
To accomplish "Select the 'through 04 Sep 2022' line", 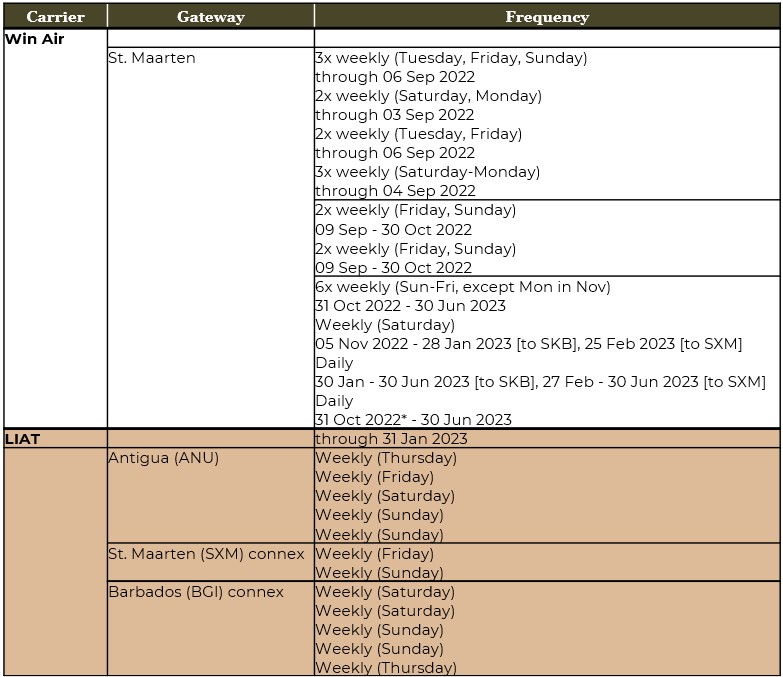I will click(x=395, y=191).
